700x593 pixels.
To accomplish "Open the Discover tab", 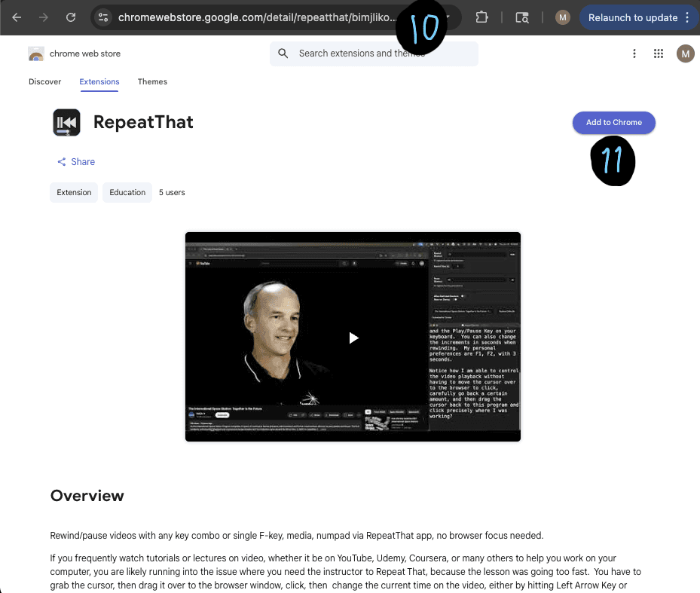I will point(44,81).
